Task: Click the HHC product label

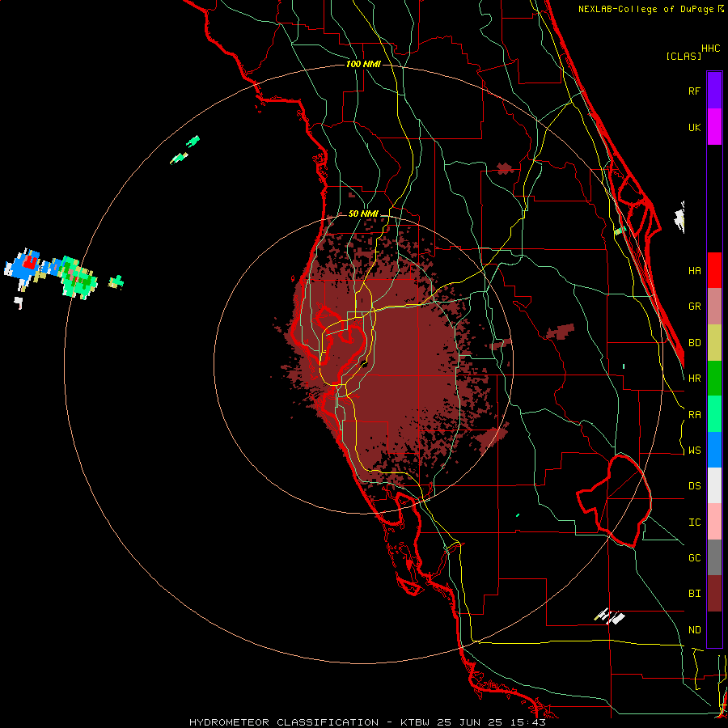Action: click(710, 49)
